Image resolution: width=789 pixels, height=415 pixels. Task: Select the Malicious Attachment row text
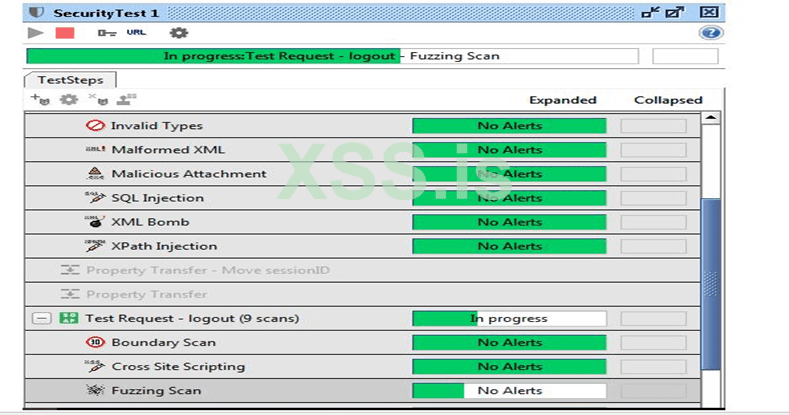189,174
